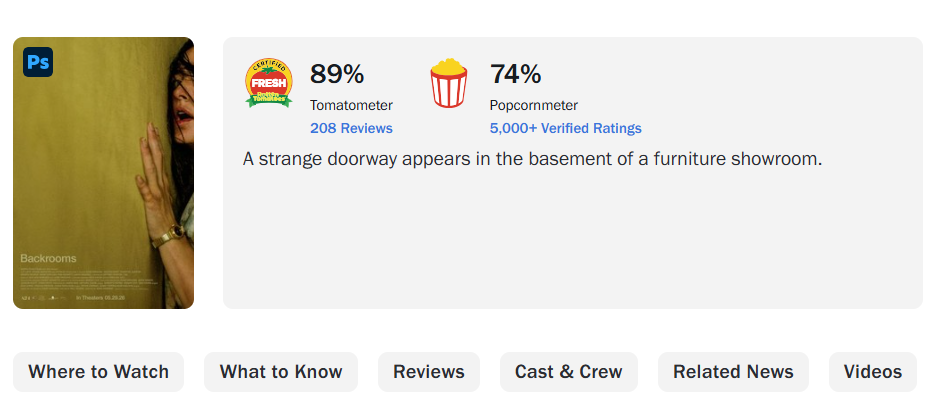Viewport: 946px width, 401px height.
Task: Click the Backrooms title on poster
Action: pos(48,258)
